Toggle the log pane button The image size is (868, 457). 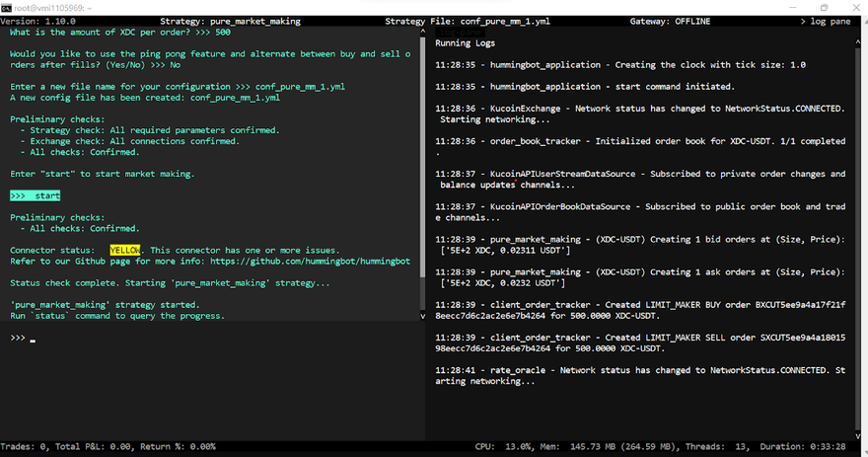tap(826, 21)
